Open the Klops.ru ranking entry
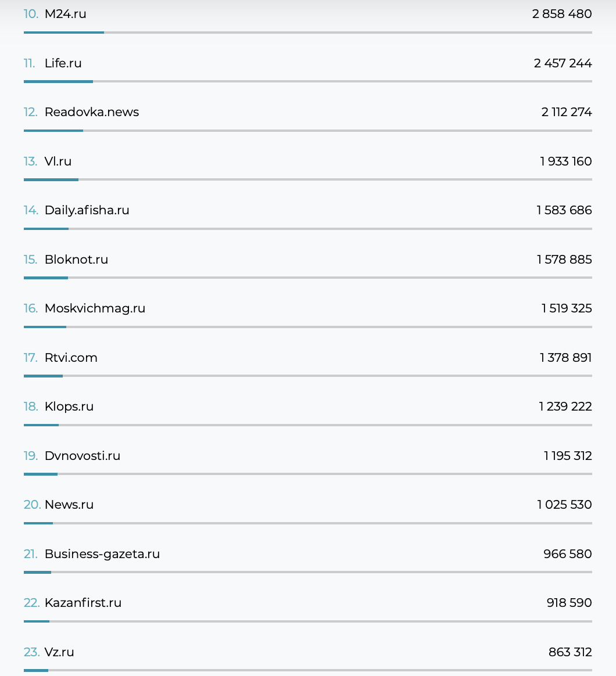 [69, 407]
